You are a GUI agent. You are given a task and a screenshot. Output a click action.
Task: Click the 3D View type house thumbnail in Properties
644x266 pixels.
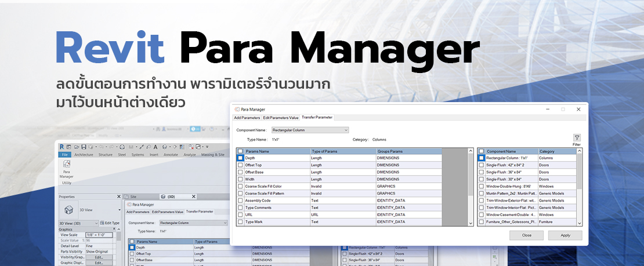68,210
